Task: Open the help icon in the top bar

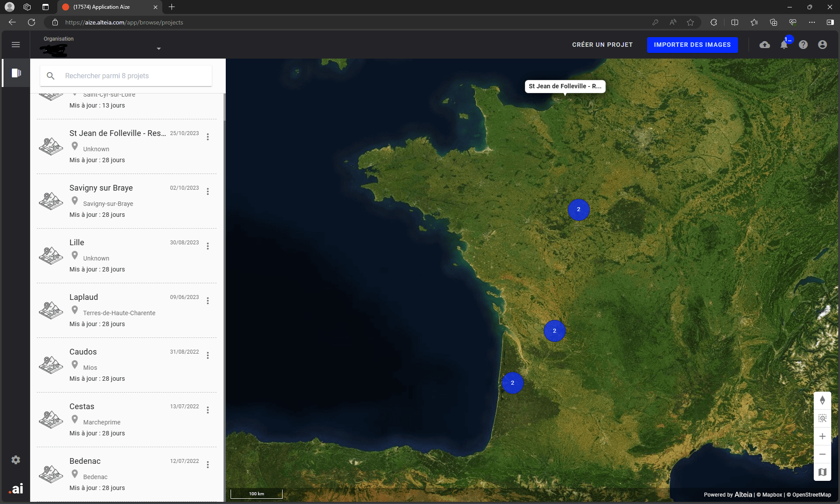Action: 803,45
